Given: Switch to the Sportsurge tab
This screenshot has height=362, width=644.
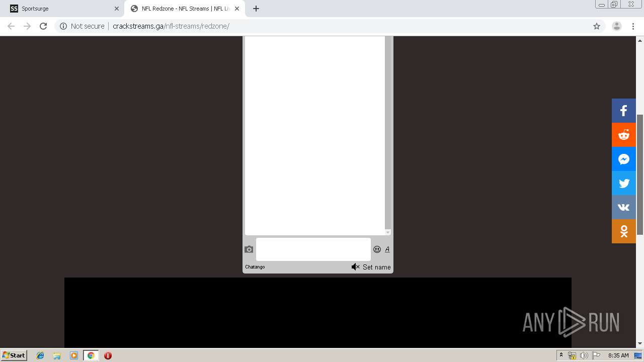Looking at the screenshot, I should point(65,9).
